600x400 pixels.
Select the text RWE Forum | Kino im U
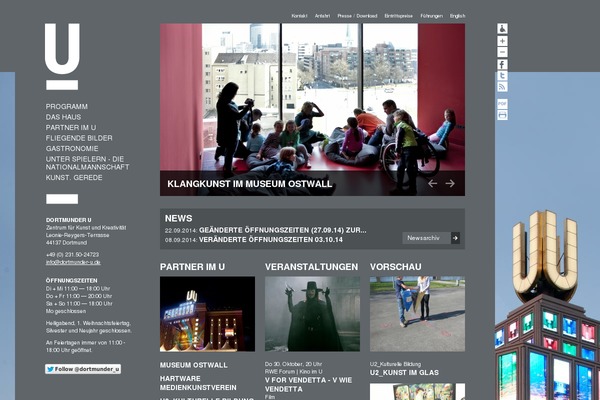pyautogui.click(x=293, y=371)
